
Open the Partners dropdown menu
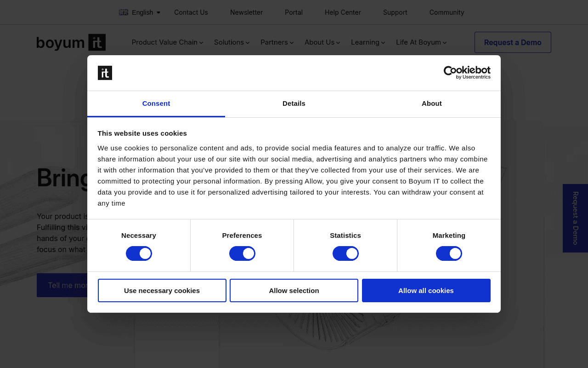pos(277,42)
